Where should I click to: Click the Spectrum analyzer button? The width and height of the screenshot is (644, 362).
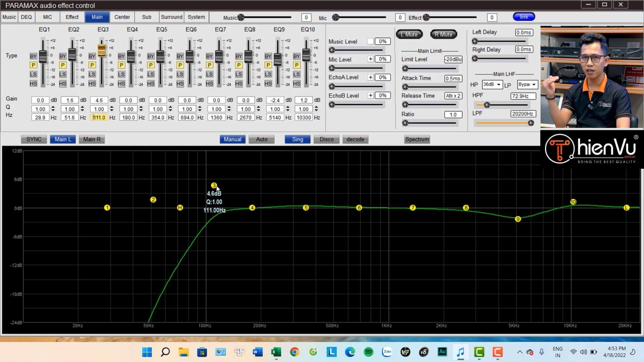coord(416,139)
